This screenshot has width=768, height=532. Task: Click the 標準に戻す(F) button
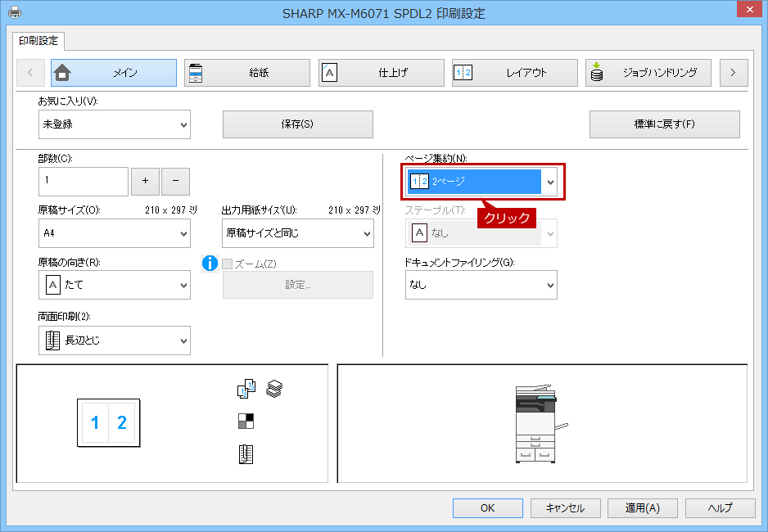(x=665, y=124)
